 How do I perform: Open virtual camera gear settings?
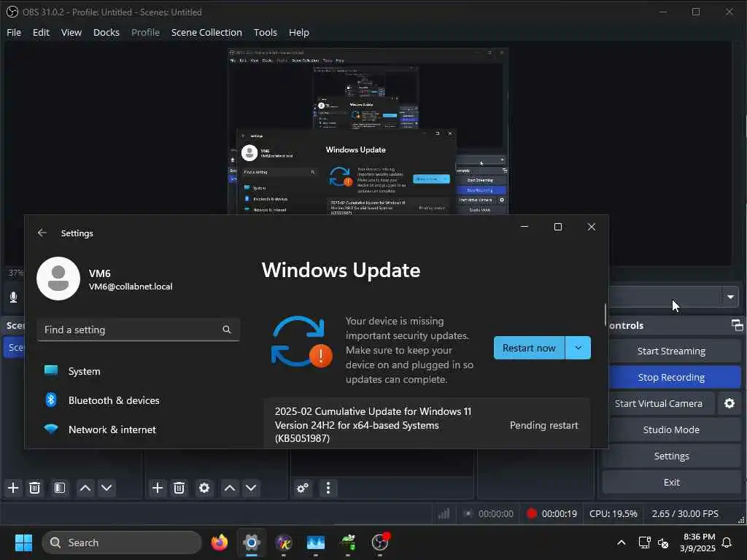click(x=729, y=403)
